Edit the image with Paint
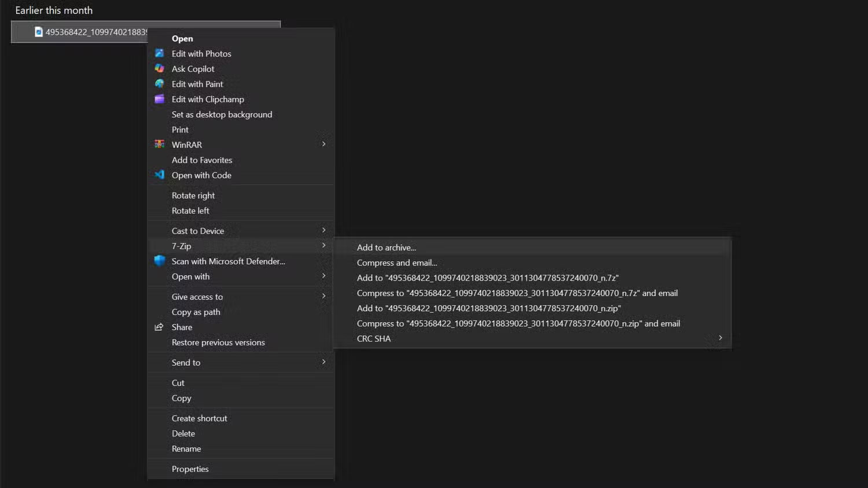The width and height of the screenshot is (868, 488). pos(197,84)
